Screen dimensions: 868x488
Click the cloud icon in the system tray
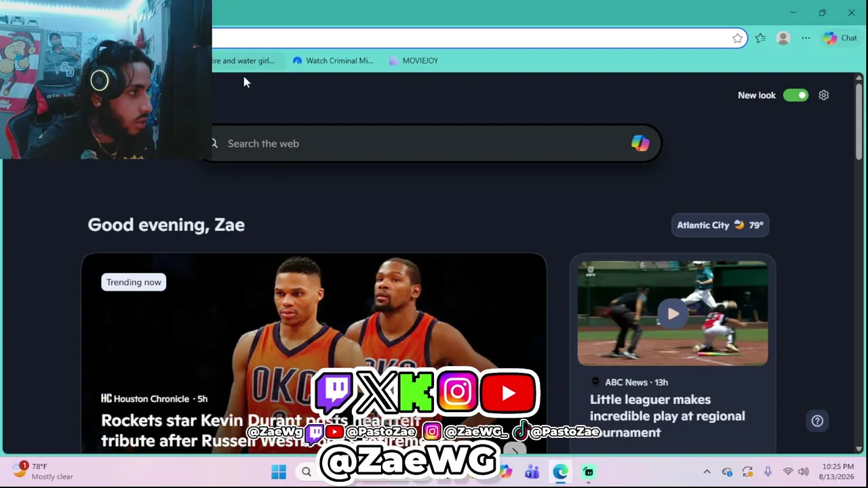[727, 472]
